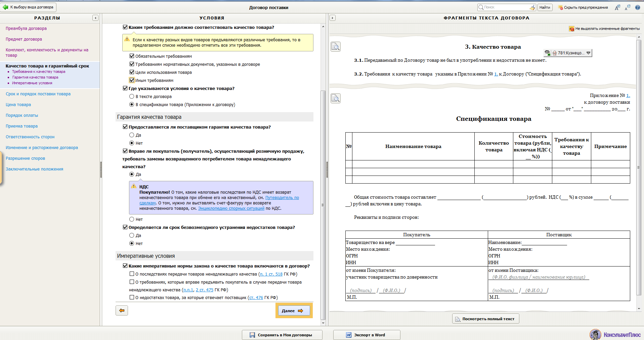Open fragment preview icon near Приложение № 1

click(336, 98)
